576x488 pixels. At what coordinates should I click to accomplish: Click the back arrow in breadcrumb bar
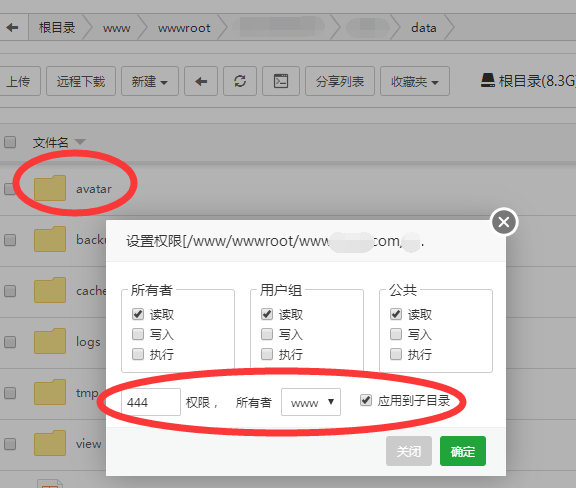tap(12, 27)
